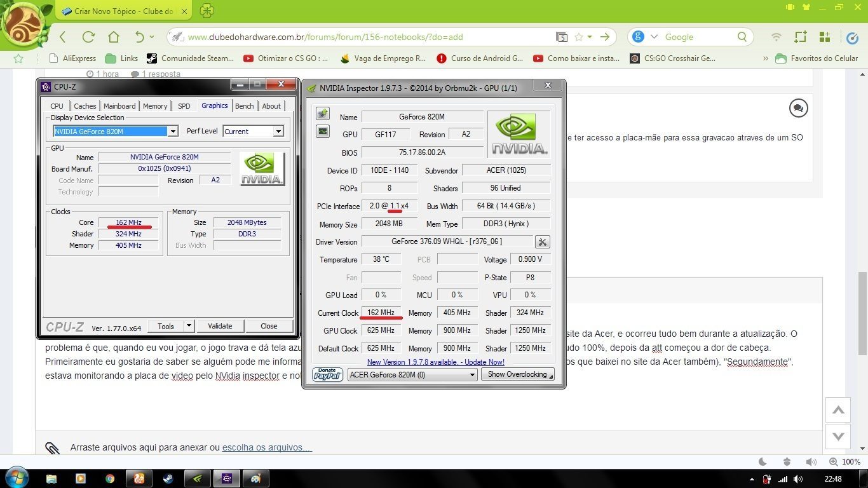
Task: Expand the undo-close-tab history arrow
Action: tap(151, 37)
